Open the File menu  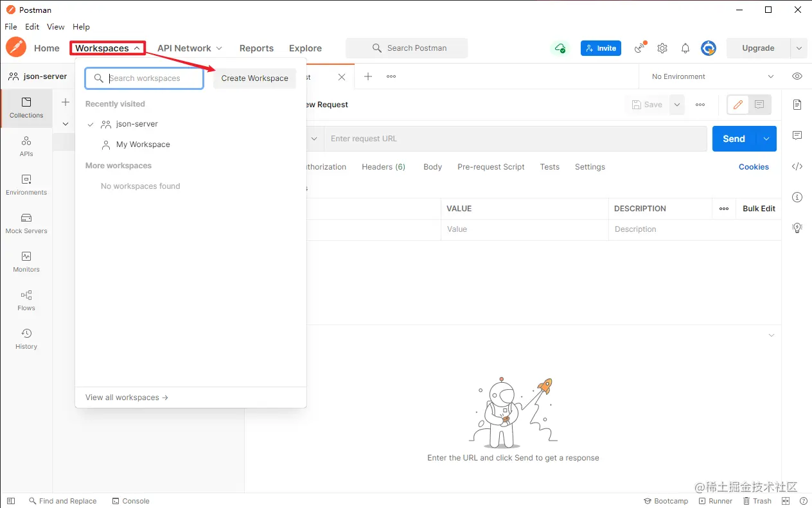coord(11,27)
